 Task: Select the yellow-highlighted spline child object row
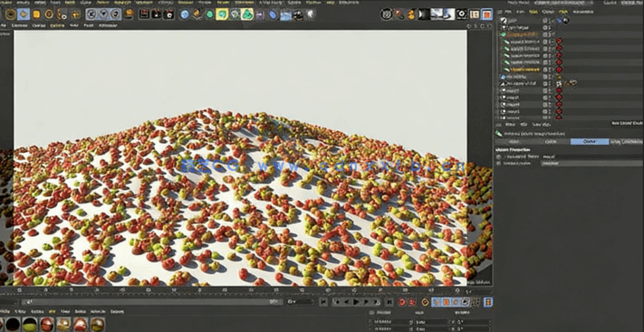pyautogui.click(x=523, y=70)
